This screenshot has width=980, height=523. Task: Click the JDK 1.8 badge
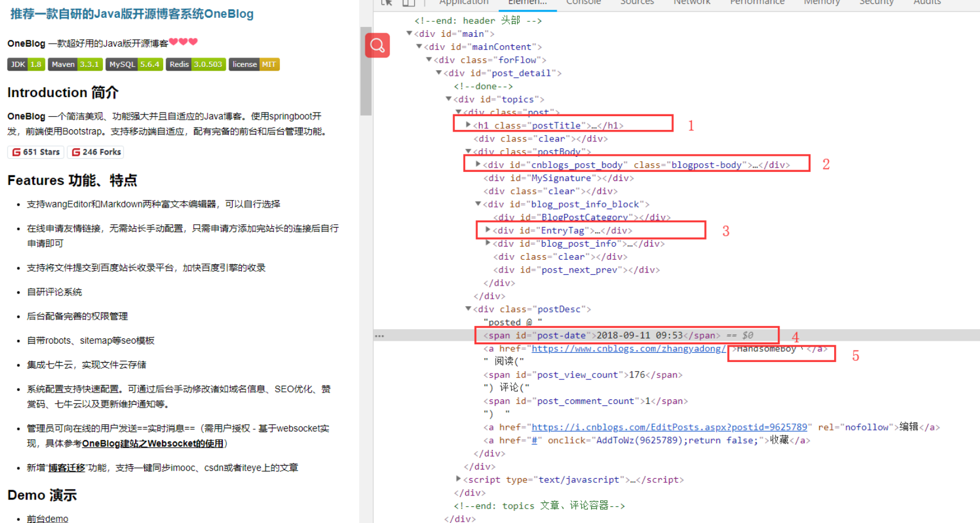click(26, 64)
